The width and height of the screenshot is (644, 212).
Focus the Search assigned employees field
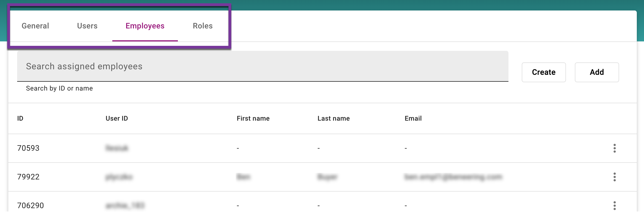pyautogui.click(x=263, y=66)
